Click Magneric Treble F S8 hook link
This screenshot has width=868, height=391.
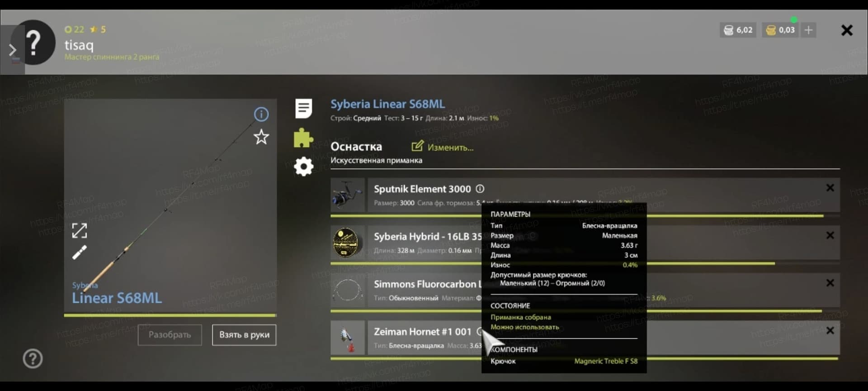tap(606, 361)
